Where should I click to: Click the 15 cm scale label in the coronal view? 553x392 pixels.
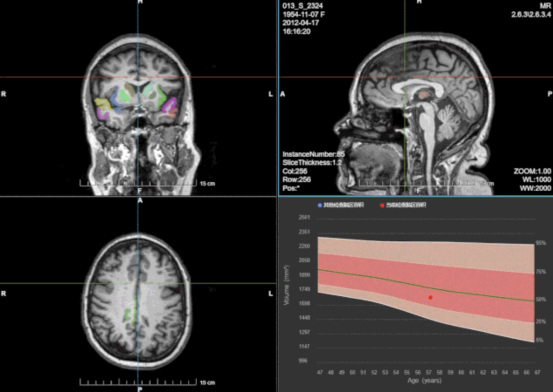208,183
